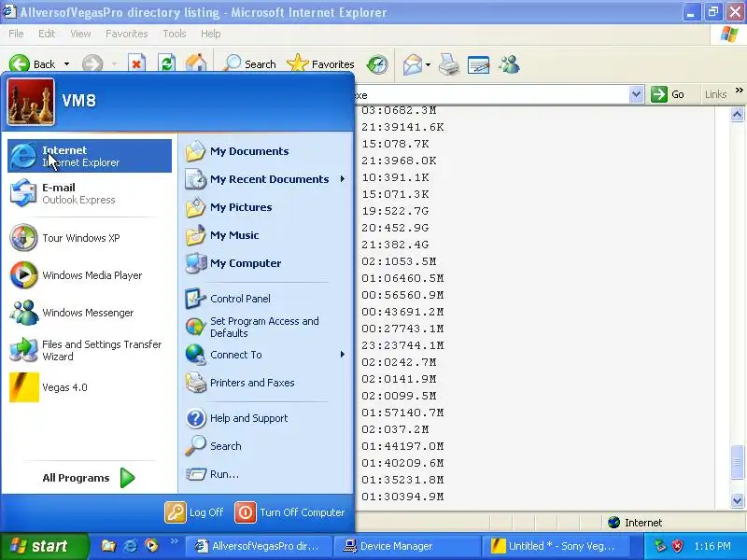The width and height of the screenshot is (747, 560).
Task: Open Help and Support
Action: pos(265,418)
